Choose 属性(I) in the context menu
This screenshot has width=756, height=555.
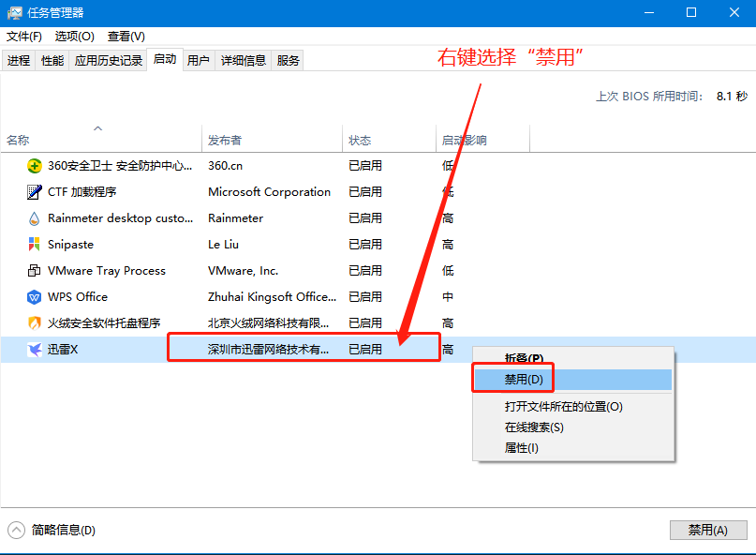point(572,448)
